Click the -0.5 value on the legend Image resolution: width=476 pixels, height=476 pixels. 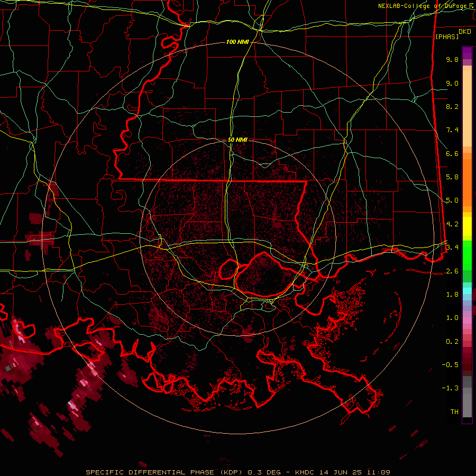pos(450,365)
